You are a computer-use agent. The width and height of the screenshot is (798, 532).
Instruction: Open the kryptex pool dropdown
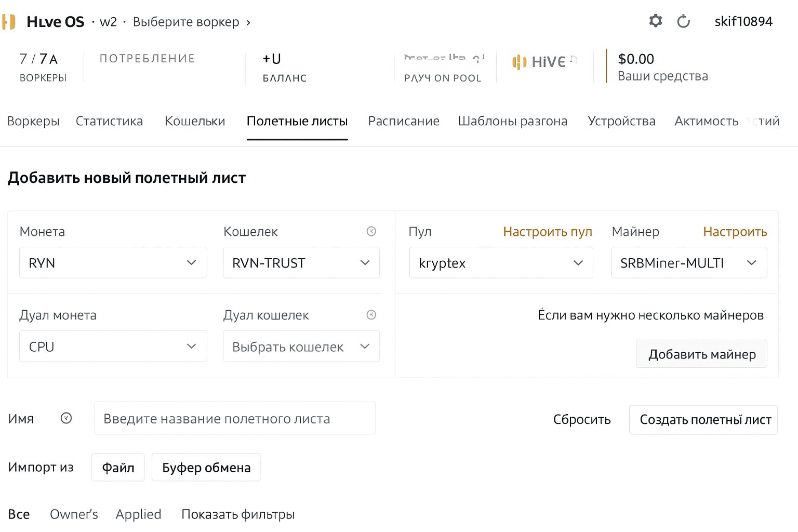(500, 262)
